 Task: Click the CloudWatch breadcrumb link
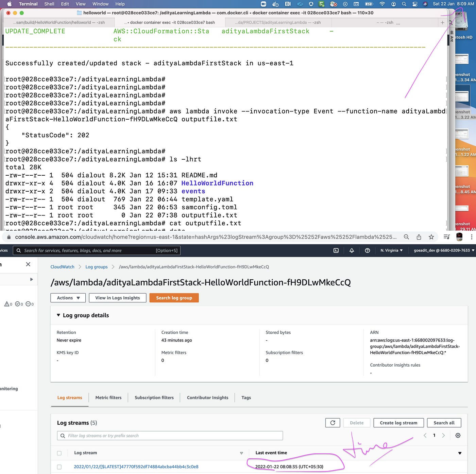62,267
